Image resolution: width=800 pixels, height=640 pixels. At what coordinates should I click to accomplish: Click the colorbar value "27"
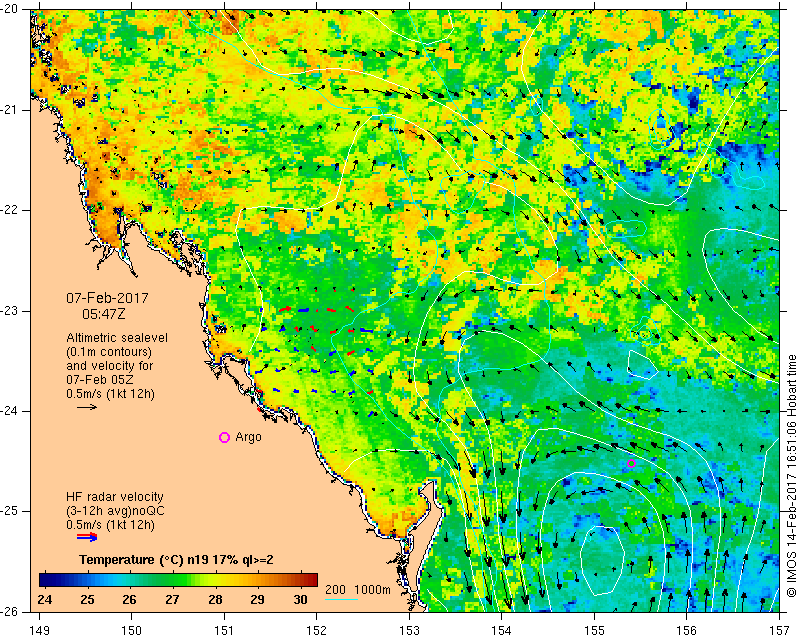[172, 599]
